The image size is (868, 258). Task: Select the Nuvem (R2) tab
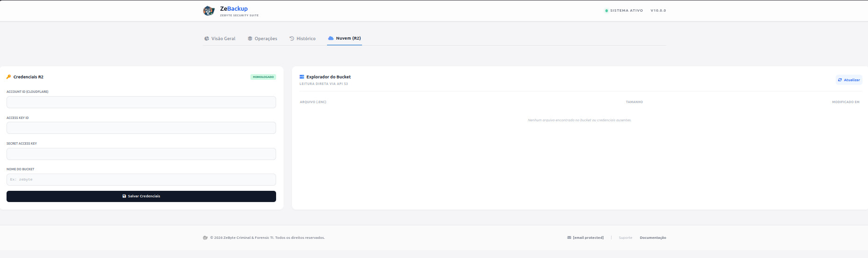tap(344, 38)
